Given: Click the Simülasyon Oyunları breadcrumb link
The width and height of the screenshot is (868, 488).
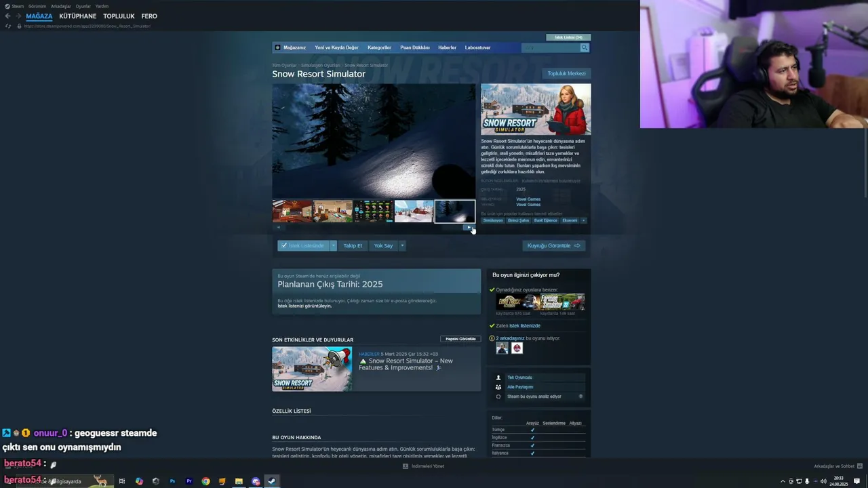Looking at the screenshot, I should tap(320, 65).
